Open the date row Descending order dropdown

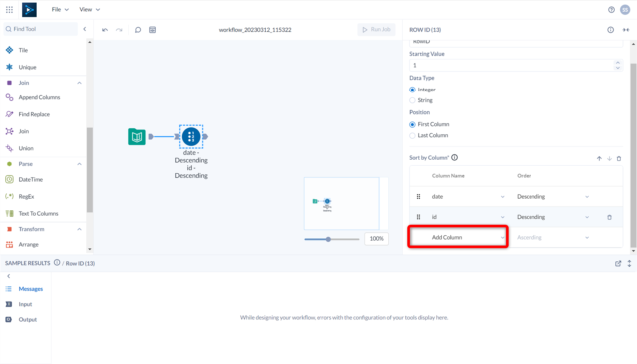click(x=552, y=196)
